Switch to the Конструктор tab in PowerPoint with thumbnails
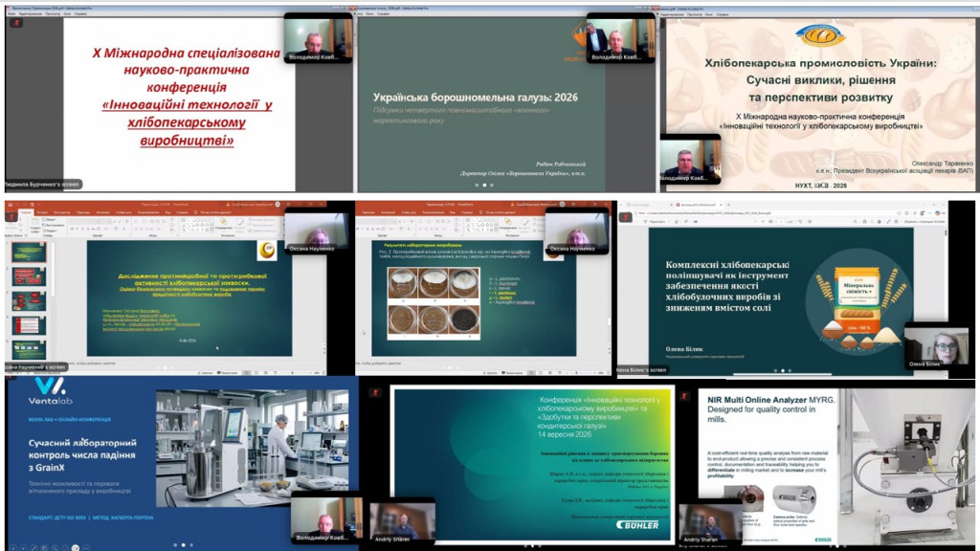Image resolution: width=980 pixels, height=551 pixels. pos(61,212)
